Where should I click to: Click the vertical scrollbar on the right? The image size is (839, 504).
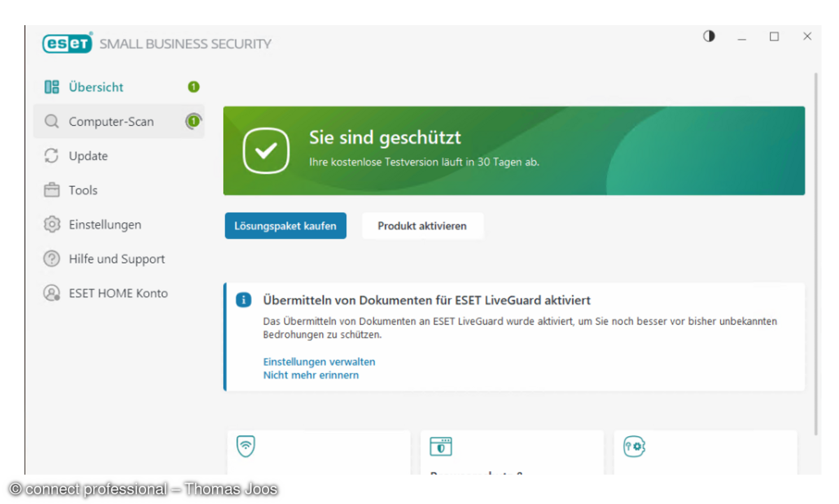click(815, 253)
